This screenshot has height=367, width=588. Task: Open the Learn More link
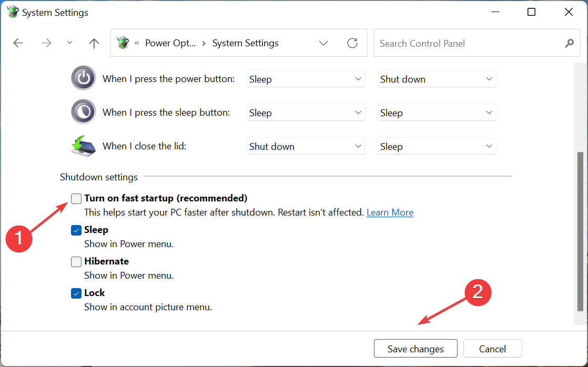390,212
